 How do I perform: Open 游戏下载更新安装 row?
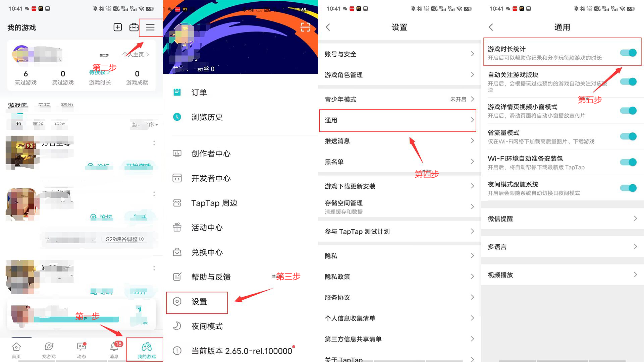point(399,186)
